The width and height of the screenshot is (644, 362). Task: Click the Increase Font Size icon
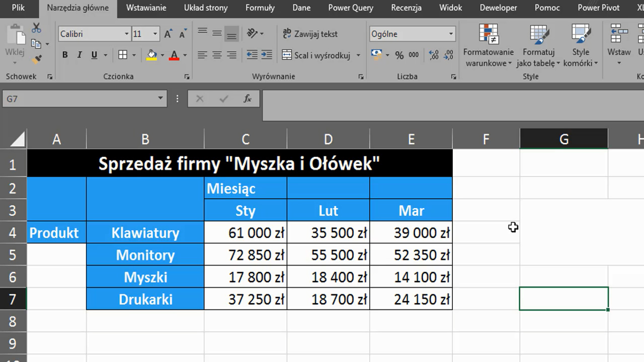169,34
